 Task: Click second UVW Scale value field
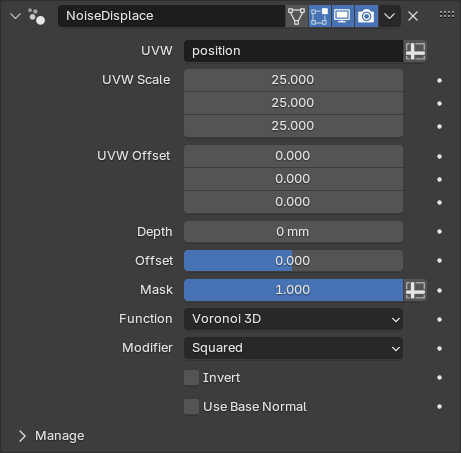pos(293,103)
